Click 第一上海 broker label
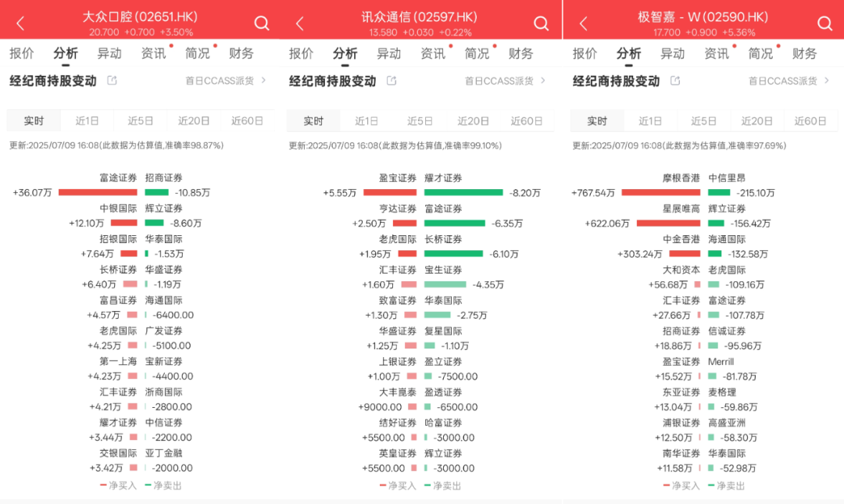 [119, 361]
